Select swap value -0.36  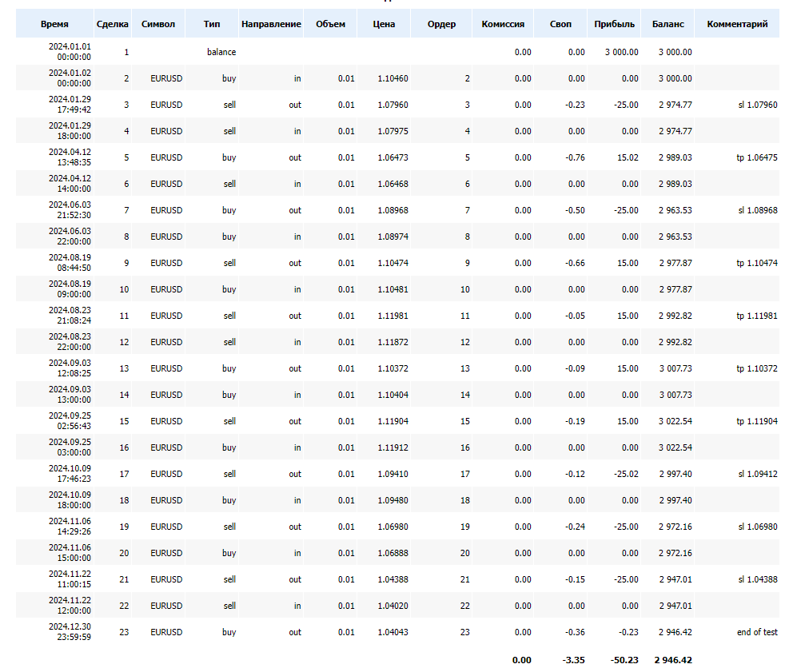point(575,632)
